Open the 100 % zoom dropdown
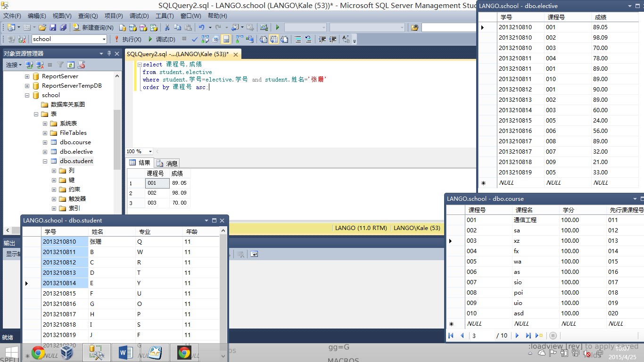The image size is (644, 362). (x=150, y=151)
